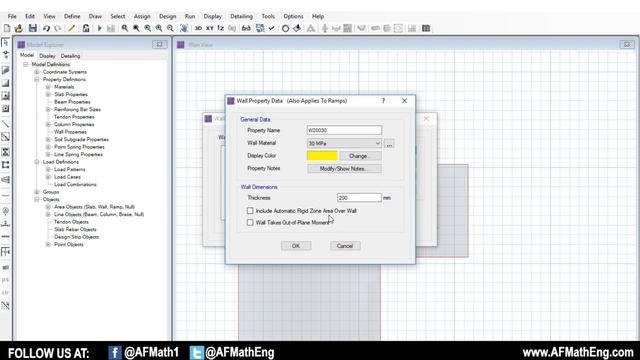
Task: Open the Define menu
Action: click(x=72, y=16)
